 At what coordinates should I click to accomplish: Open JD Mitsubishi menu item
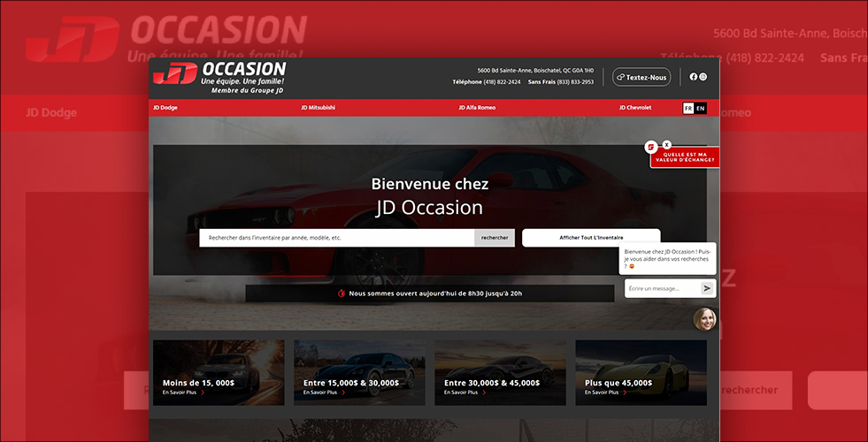(318, 108)
